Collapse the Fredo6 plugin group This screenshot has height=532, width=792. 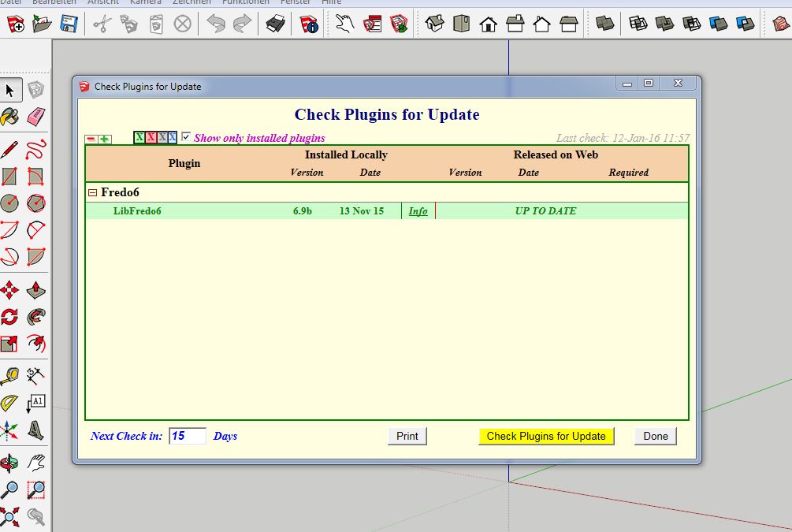click(92, 192)
